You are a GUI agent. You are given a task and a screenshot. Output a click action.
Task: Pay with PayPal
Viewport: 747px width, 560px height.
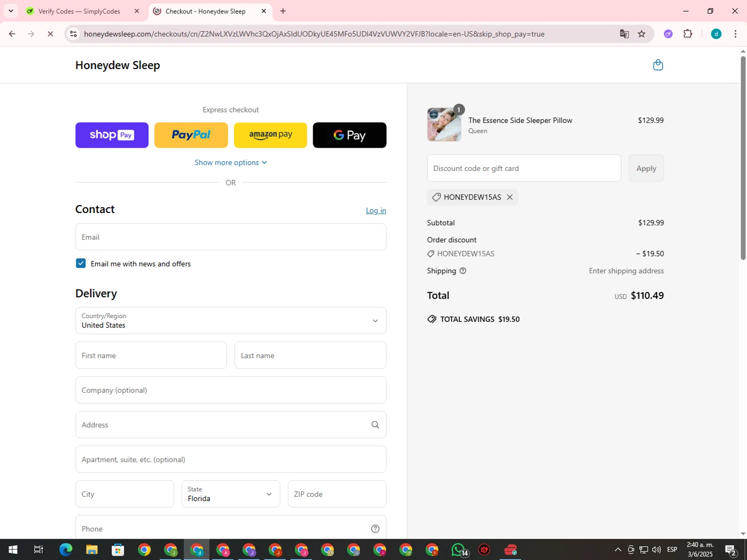click(x=191, y=135)
